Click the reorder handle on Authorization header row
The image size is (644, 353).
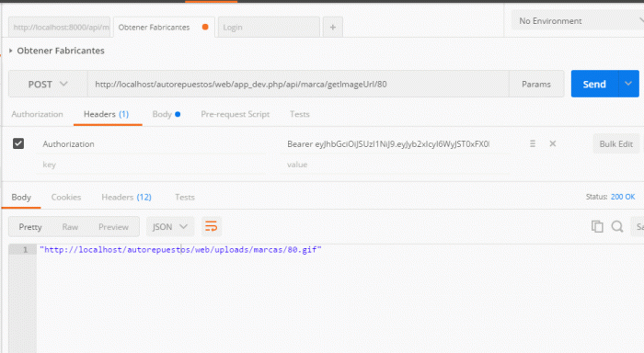pos(533,143)
